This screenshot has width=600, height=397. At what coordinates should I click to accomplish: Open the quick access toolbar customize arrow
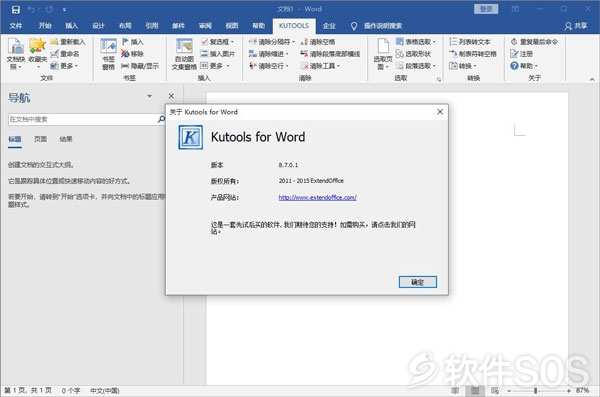click(x=64, y=10)
